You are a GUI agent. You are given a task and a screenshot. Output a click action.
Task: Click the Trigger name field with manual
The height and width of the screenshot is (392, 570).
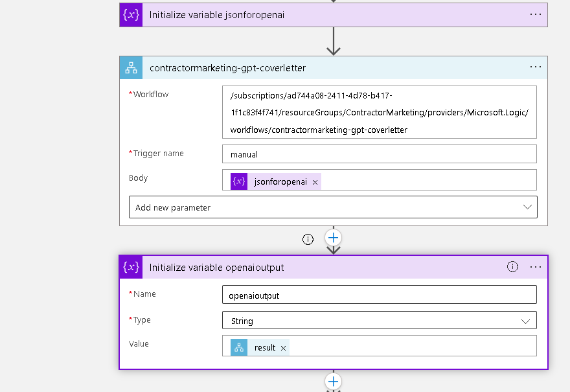380,154
